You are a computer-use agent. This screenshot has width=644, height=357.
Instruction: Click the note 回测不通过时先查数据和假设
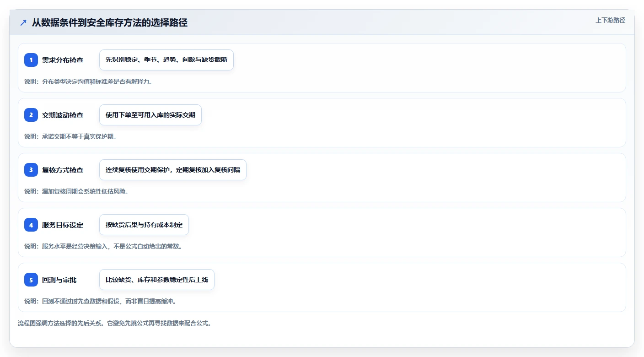click(x=101, y=301)
